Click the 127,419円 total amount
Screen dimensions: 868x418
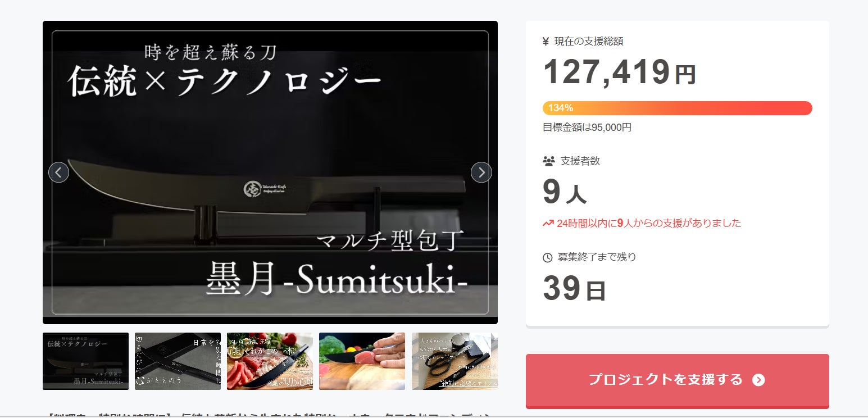pyautogui.click(x=620, y=72)
